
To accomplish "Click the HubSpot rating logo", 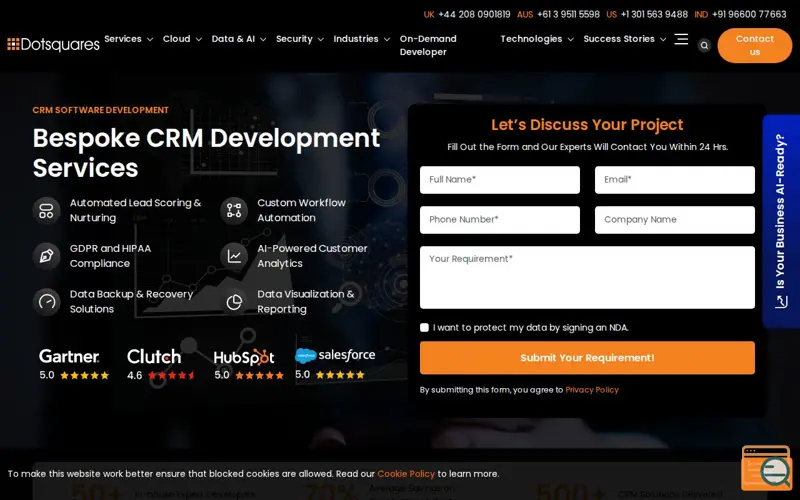I will (x=244, y=357).
